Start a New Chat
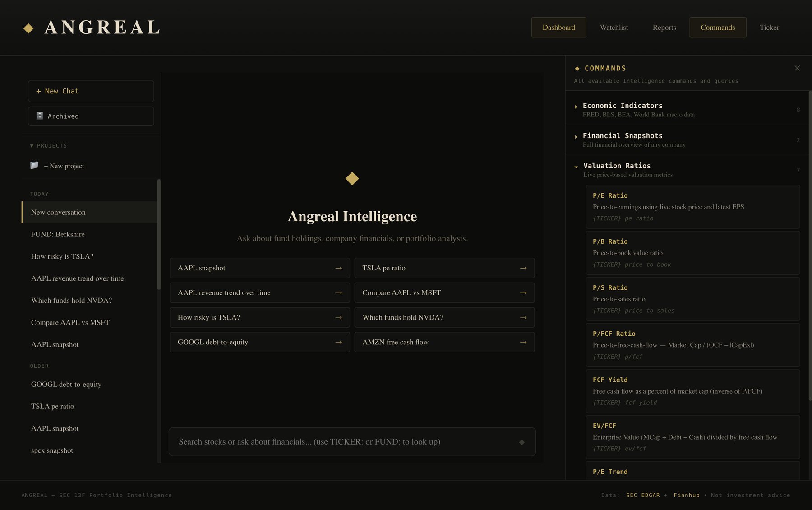This screenshot has width=812, height=510. 91,91
